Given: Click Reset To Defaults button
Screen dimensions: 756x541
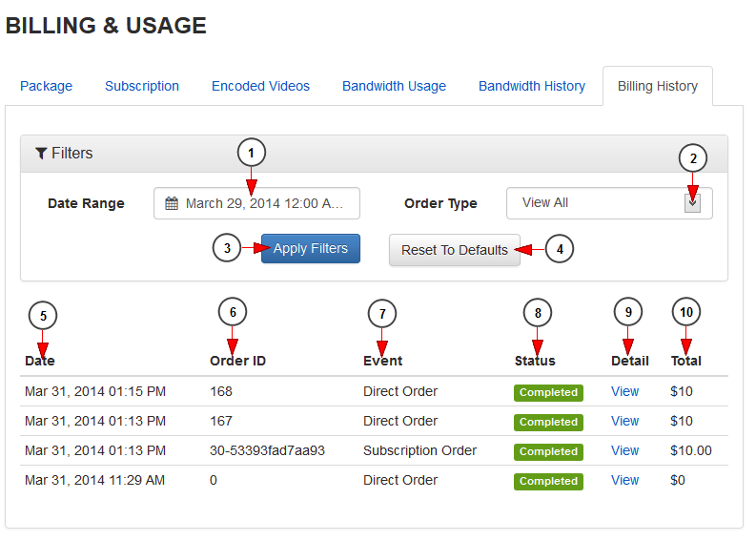Looking at the screenshot, I should click(455, 250).
